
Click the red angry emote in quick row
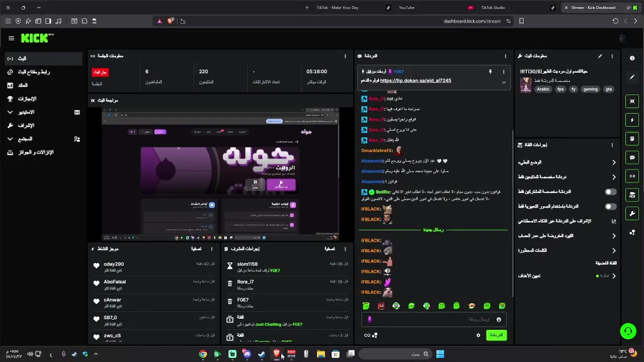pos(381,306)
